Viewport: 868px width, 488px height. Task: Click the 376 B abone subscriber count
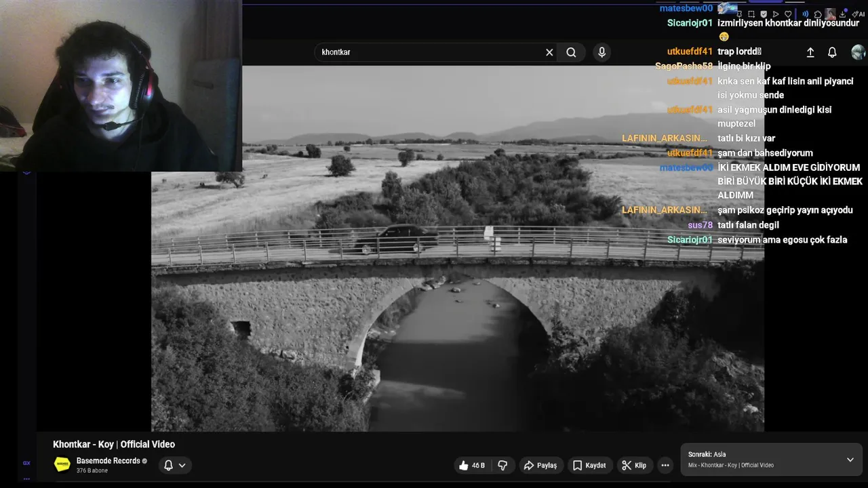(x=92, y=470)
